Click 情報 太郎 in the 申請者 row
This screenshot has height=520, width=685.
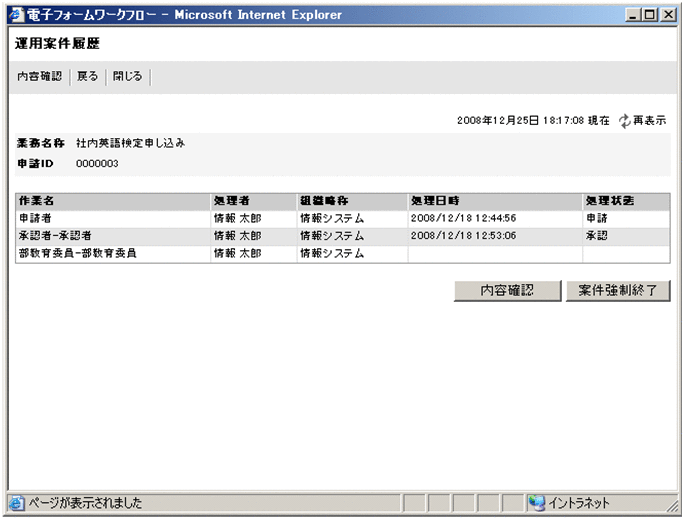[237, 218]
